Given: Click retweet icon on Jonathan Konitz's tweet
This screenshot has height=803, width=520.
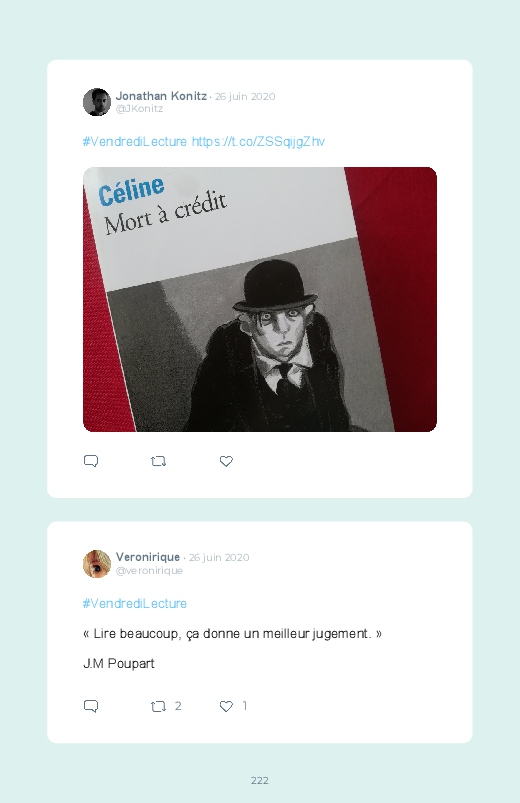Looking at the screenshot, I should (x=158, y=461).
